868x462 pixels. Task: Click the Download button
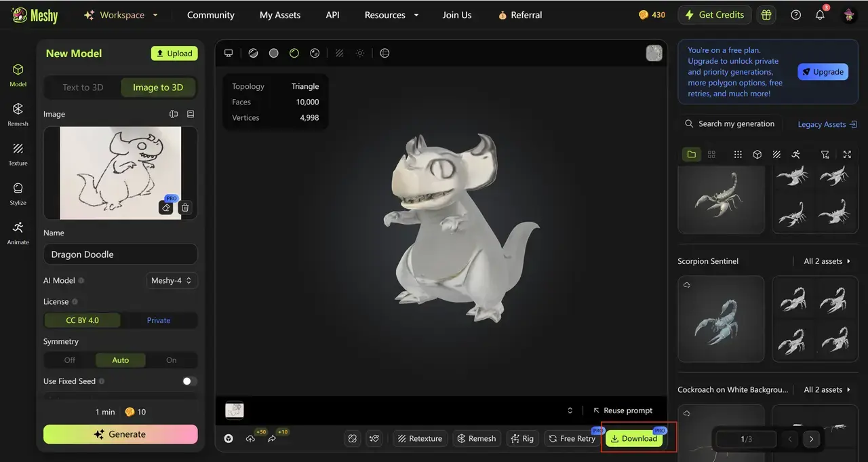[x=634, y=438]
